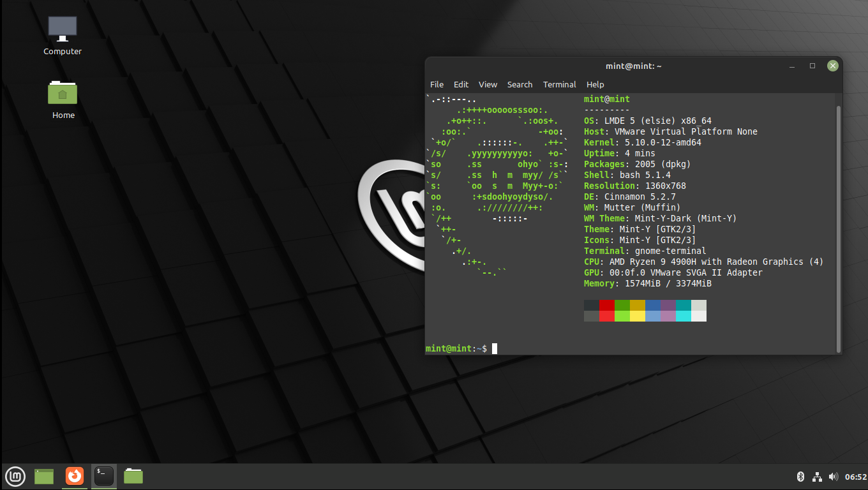Click the WM value 'Mutter (Muffin)'
This screenshot has height=490, width=868.
pos(643,207)
